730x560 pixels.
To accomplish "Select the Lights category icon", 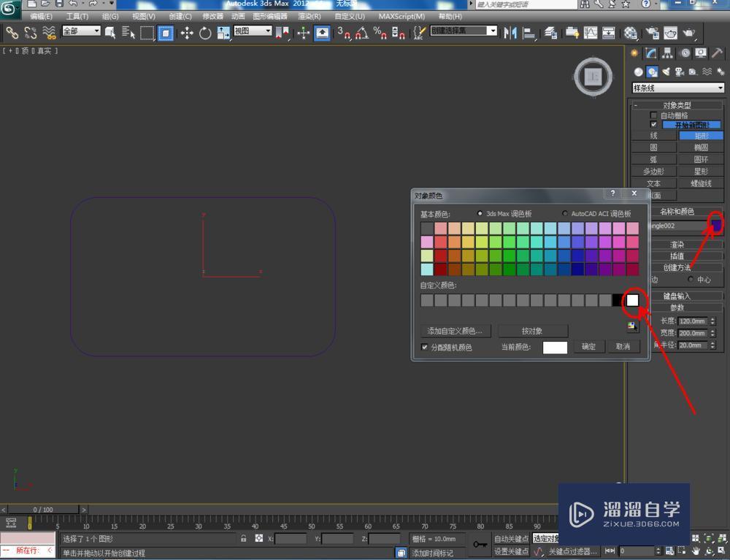I will pos(666,72).
